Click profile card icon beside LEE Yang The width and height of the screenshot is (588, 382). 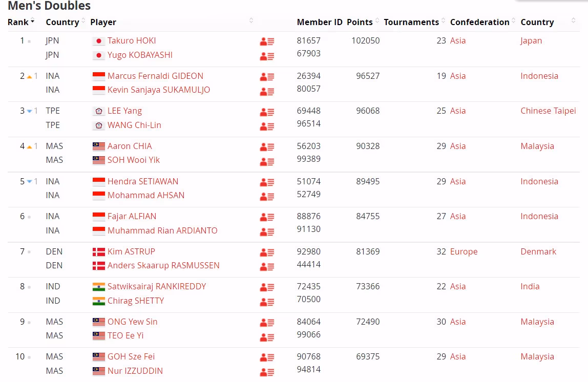point(267,112)
